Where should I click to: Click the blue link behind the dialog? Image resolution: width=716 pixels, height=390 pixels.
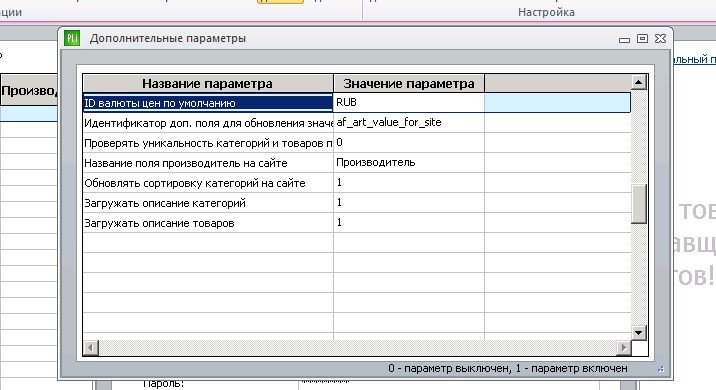[695, 59]
